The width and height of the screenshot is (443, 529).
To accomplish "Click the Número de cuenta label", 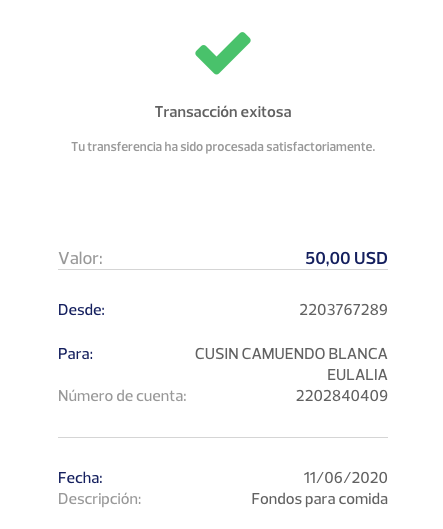I will pyautogui.click(x=122, y=396).
